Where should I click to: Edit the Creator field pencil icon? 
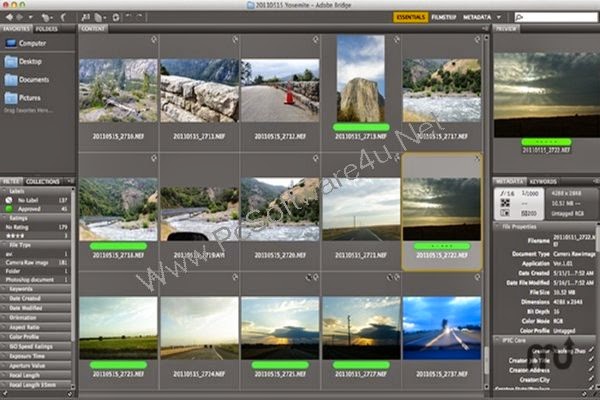tap(592, 350)
